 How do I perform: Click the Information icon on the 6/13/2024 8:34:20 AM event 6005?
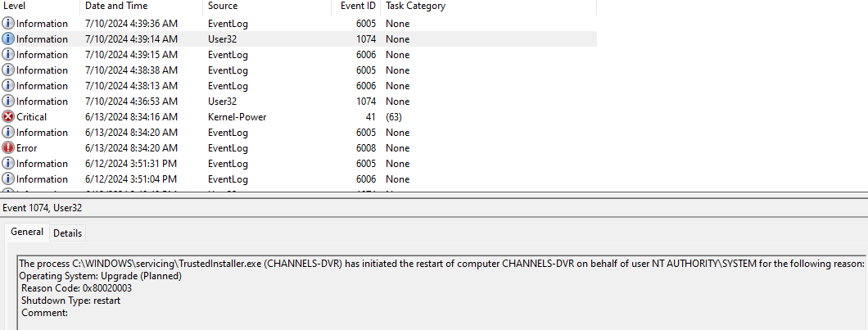click(x=8, y=133)
